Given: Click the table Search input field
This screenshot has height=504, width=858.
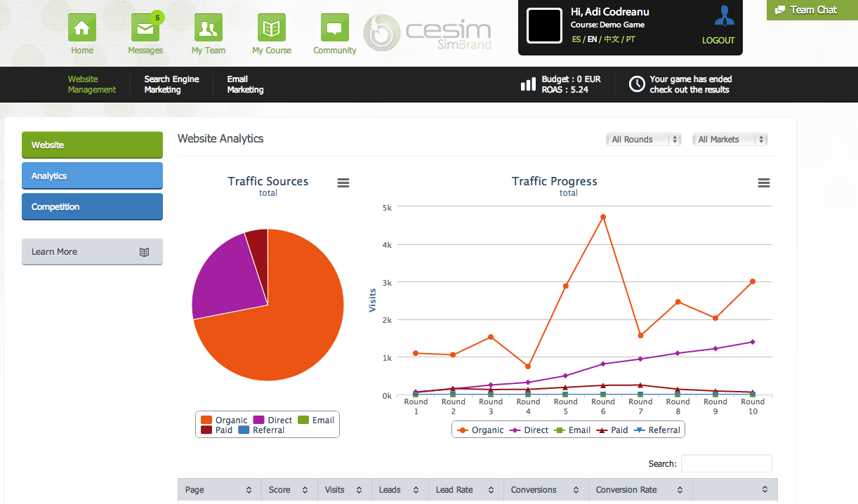Looking at the screenshot, I should pos(726,463).
